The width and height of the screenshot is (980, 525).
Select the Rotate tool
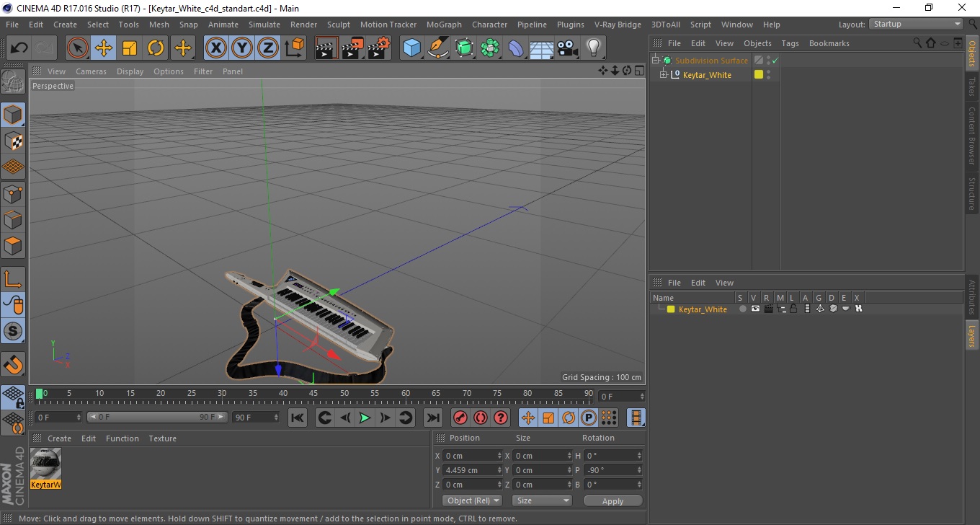point(156,48)
